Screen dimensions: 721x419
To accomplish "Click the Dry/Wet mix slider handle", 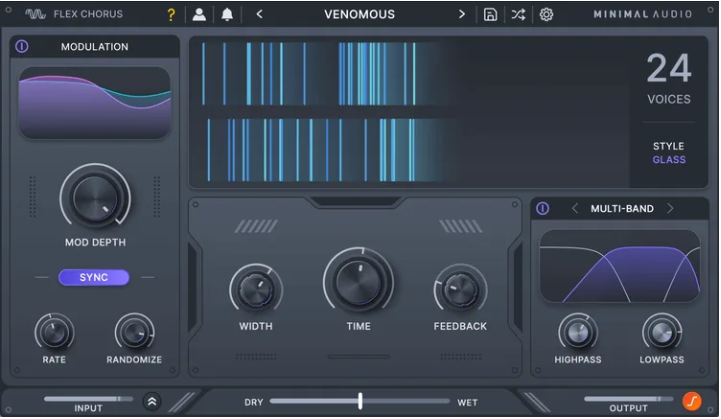I will tap(360, 401).
